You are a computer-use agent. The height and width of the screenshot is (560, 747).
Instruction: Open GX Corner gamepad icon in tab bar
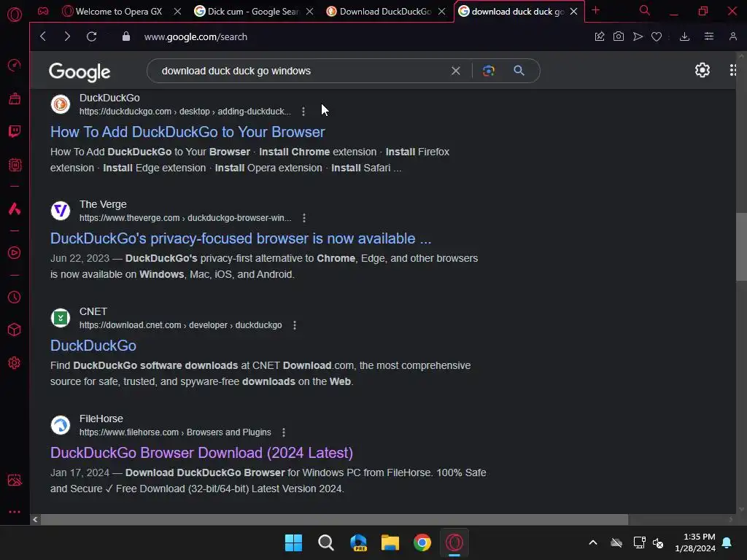pos(43,11)
